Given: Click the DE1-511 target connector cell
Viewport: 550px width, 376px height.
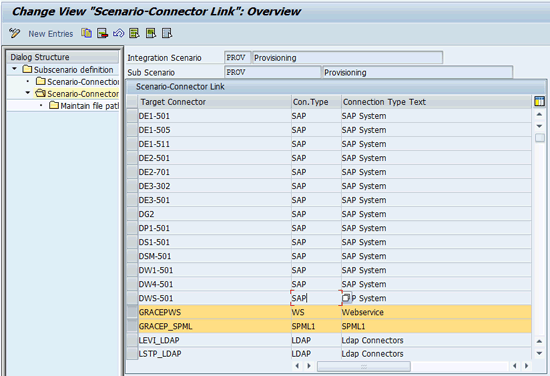Looking at the screenshot, I should pyautogui.click(x=214, y=144).
